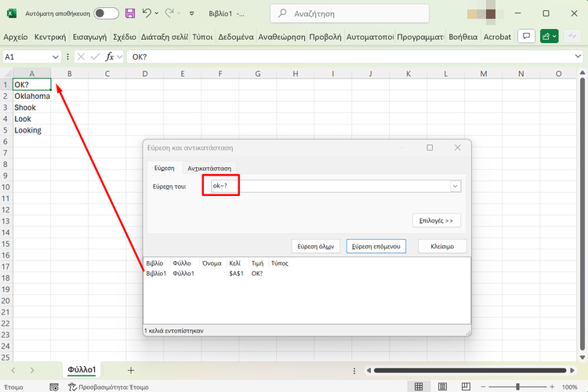
Task: Select cell containing Oklahoma
Action: point(32,96)
